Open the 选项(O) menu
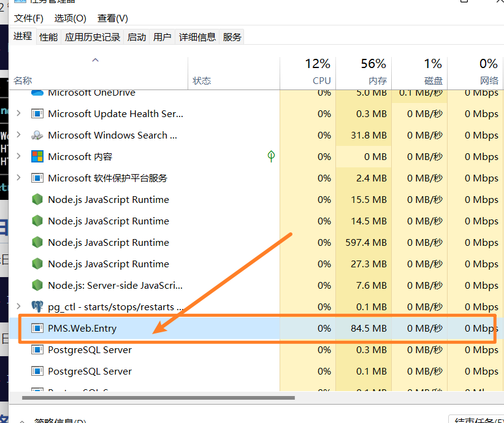 [x=70, y=18]
